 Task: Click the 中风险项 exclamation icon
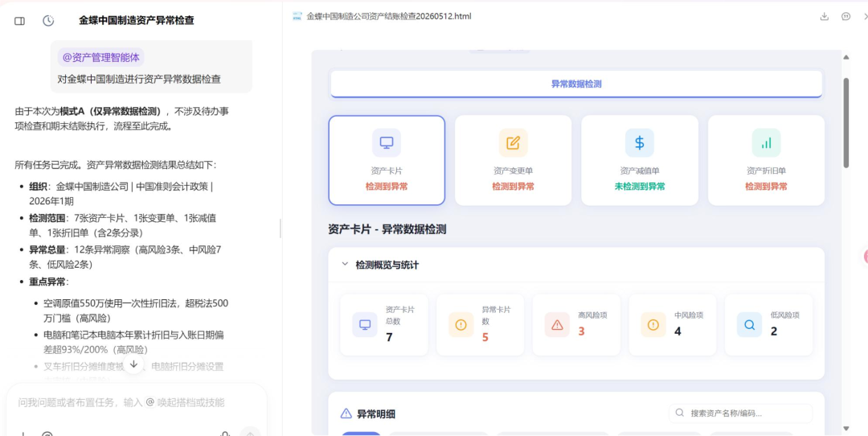coord(653,325)
